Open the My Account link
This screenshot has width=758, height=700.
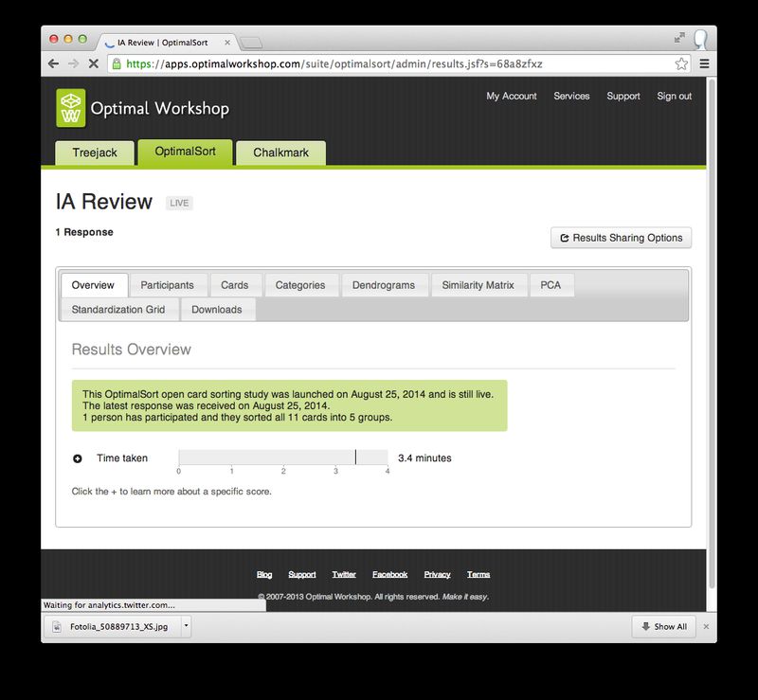511,97
